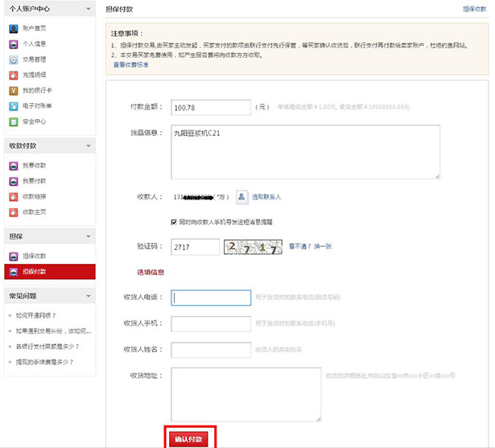This screenshot has width=495, height=448.
Task: Click the 电子对账单 icon
Action: coord(14,105)
